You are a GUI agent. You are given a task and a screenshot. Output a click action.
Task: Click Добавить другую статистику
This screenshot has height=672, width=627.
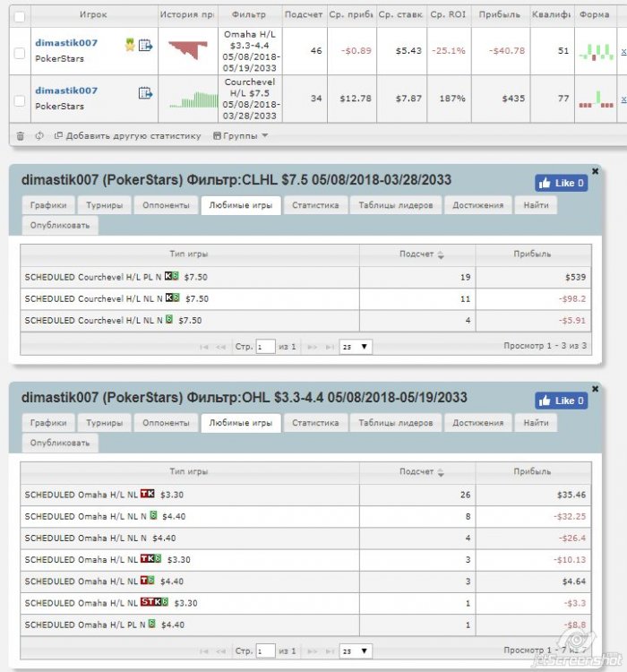(127, 136)
